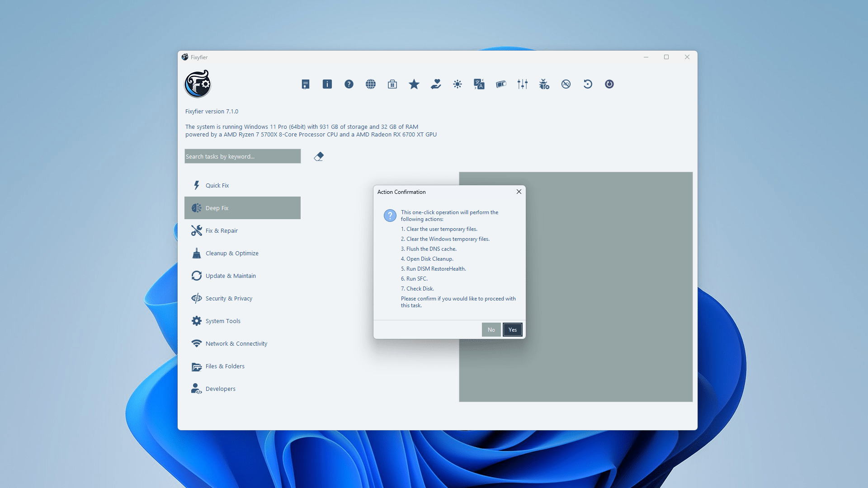Clear the search using eraser icon
This screenshot has height=488, width=868.
(x=319, y=156)
